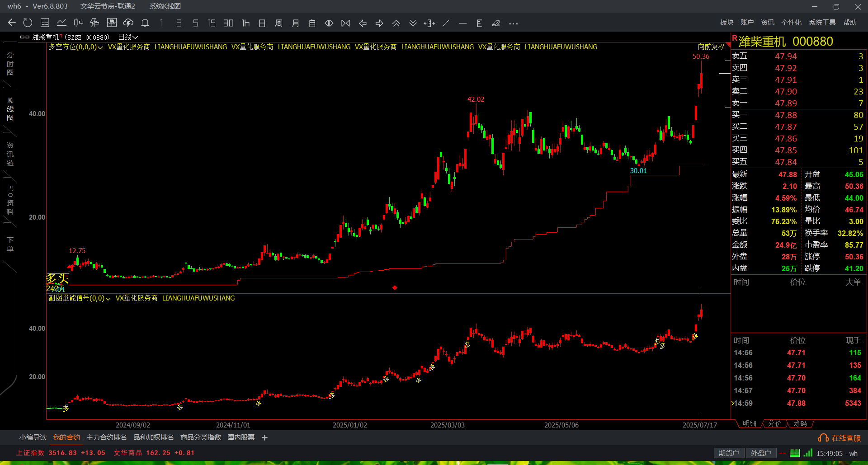Open the 个性化 menu

pyautogui.click(x=791, y=23)
